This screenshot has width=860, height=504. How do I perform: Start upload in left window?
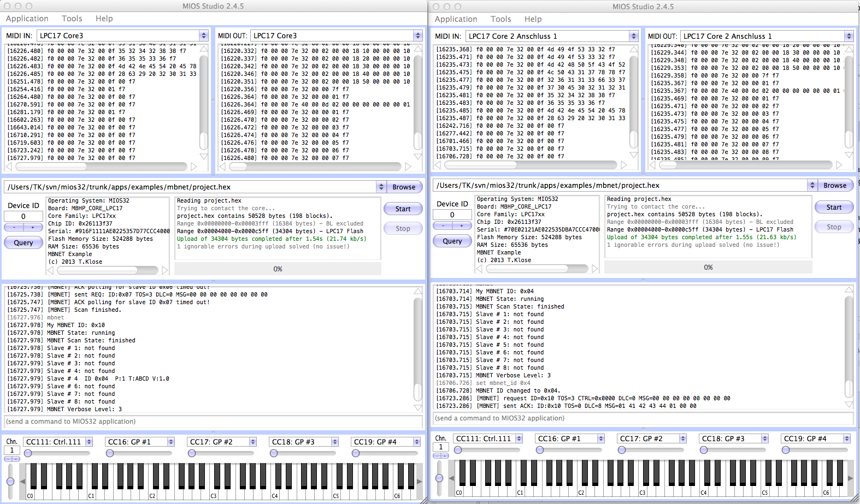click(403, 209)
